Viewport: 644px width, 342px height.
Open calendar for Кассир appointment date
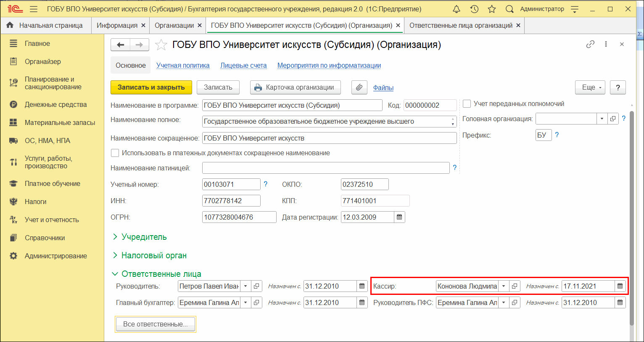pos(620,286)
